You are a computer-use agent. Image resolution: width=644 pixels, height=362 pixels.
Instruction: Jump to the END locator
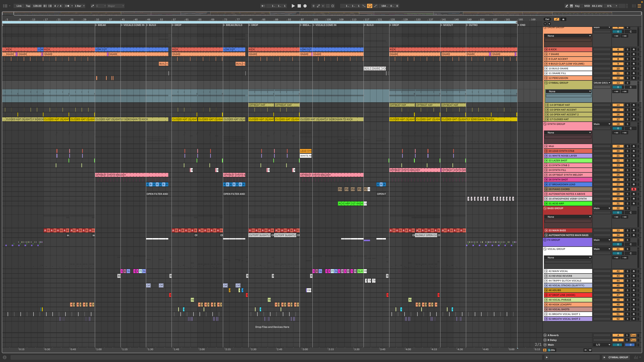(521, 25)
